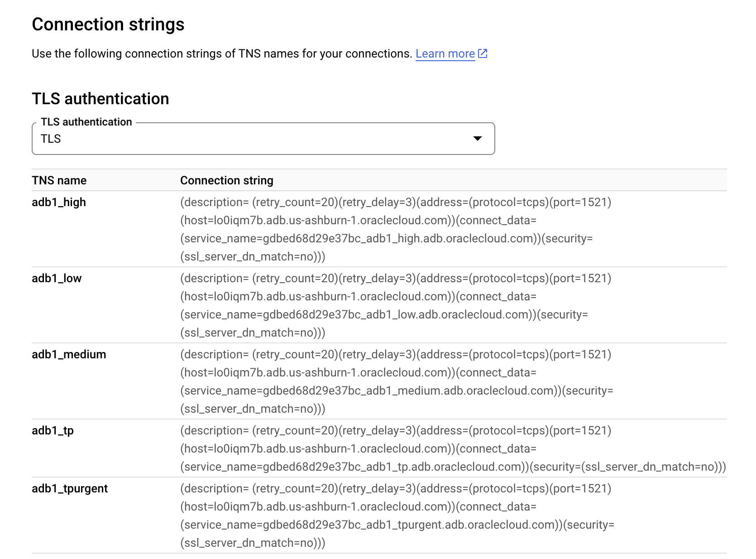Select the adb1_tp TNS name
Viewport: 756px width, 559px height.
[53, 430]
